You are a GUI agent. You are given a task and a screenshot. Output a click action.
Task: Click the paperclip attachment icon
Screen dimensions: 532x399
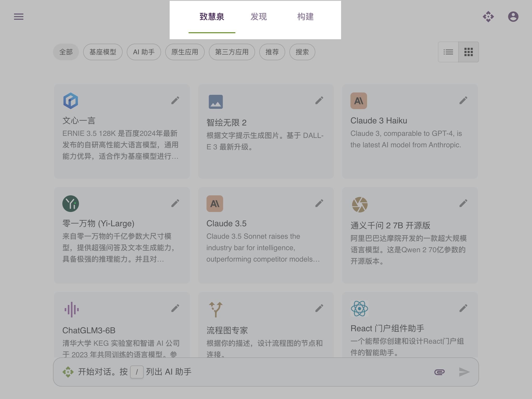click(x=440, y=372)
